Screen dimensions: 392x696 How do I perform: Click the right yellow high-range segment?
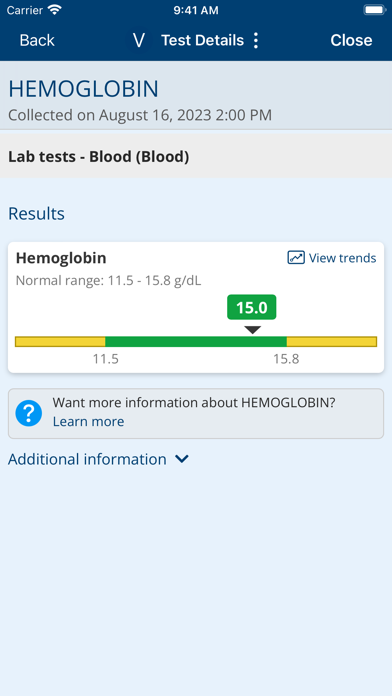(332, 341)
